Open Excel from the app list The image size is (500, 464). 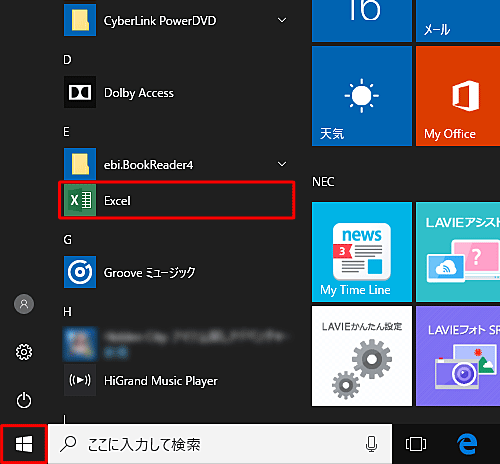(177, 200)
